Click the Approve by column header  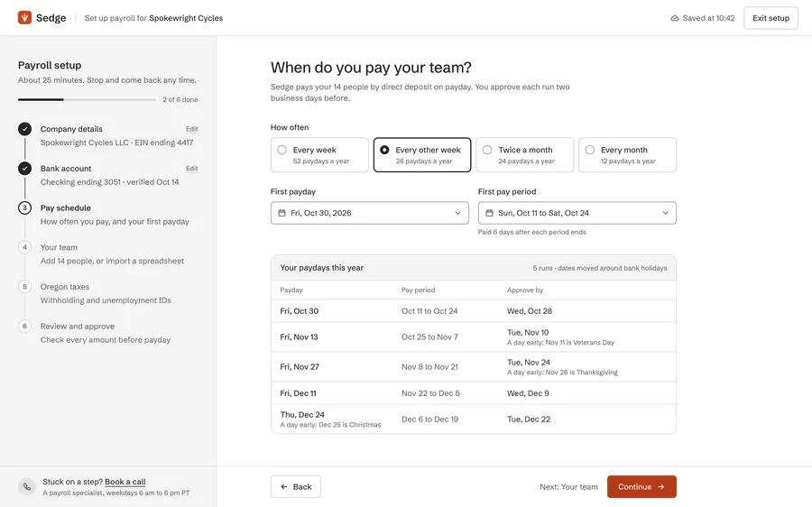[x=524, y=290]
